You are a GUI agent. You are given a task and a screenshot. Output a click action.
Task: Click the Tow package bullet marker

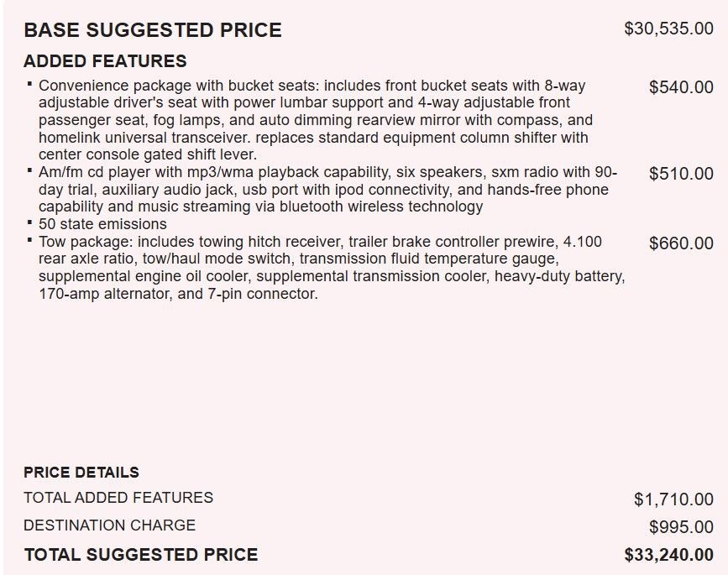[29, 240]
